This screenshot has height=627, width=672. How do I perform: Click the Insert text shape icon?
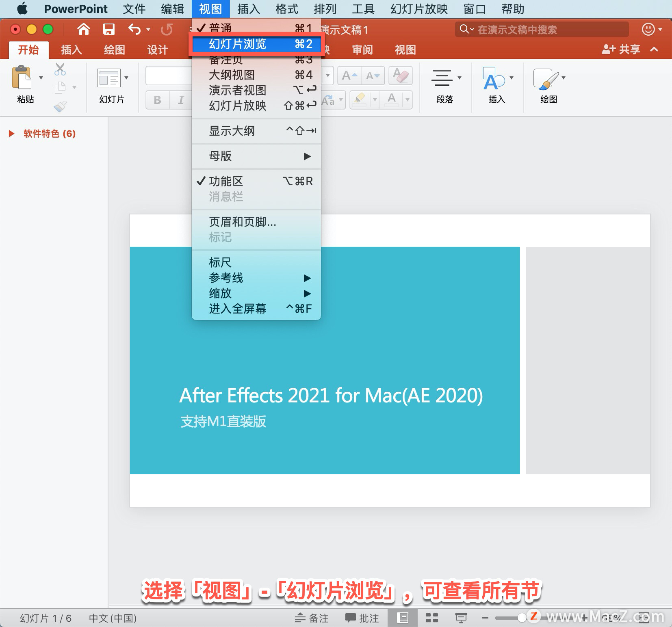coord(493,78)
